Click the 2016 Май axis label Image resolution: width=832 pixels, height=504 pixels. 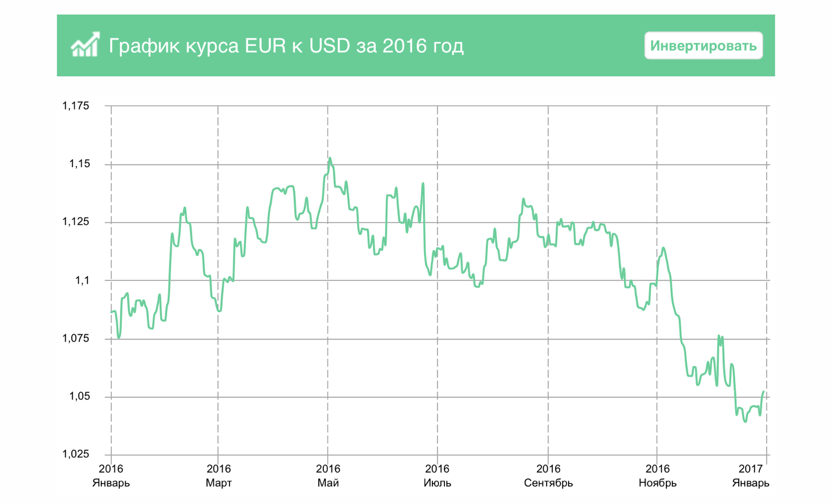328,476
